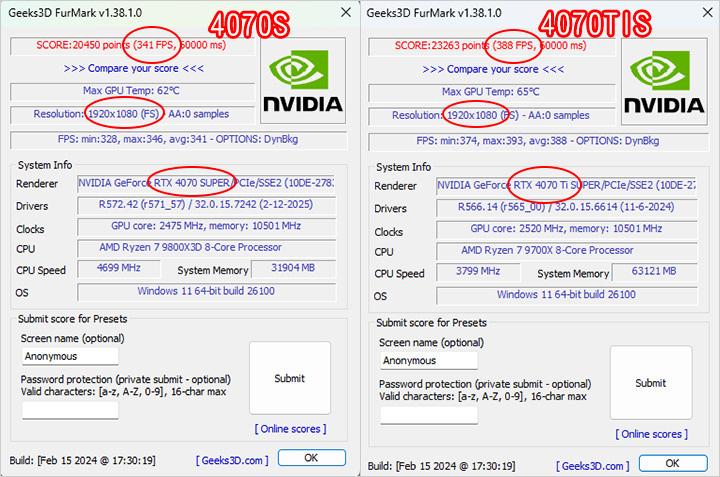Screen dimensions: 720x477
Task: Close the right FurMark window
Action: [x=708, y=12]
